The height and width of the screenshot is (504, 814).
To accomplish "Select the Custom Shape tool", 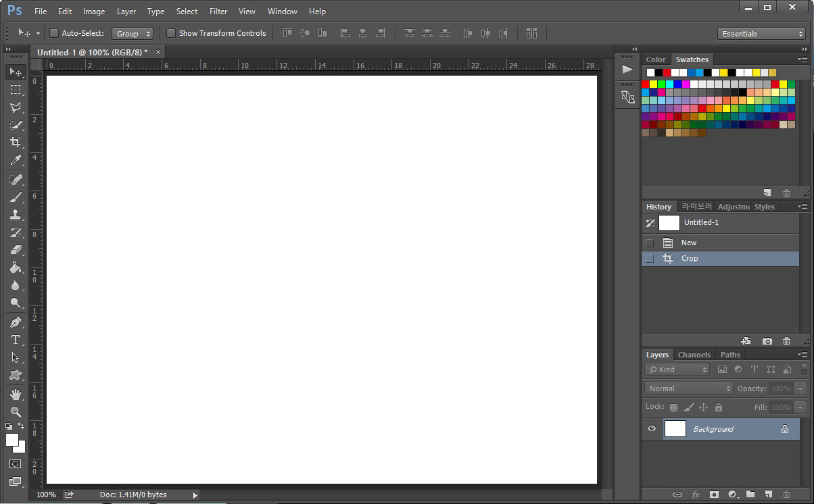I will click(x=16, y=375).
